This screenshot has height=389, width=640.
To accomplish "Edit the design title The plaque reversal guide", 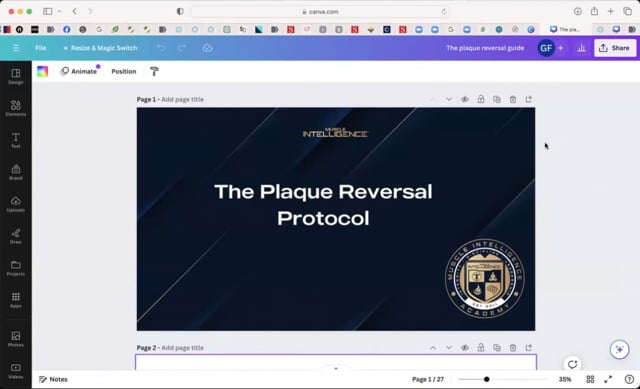I will point(485,48).
